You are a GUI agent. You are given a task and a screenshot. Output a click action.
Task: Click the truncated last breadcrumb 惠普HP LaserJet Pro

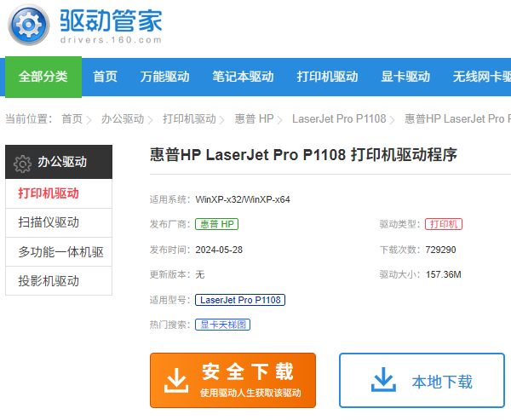point(457,118)
